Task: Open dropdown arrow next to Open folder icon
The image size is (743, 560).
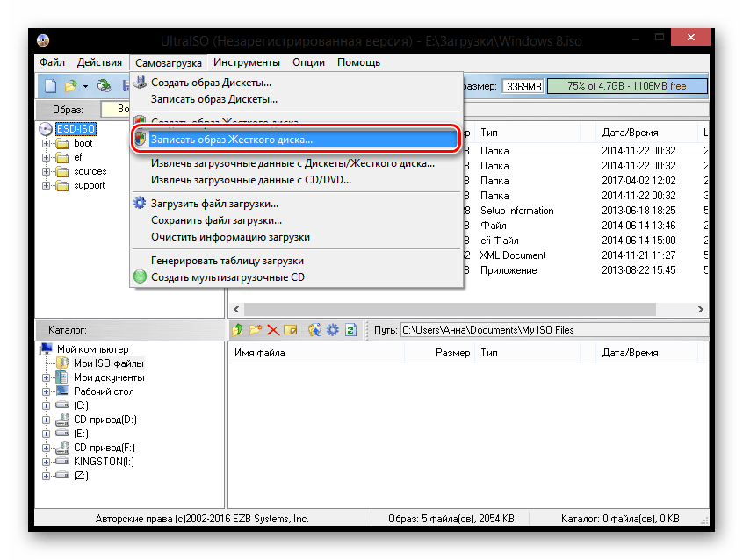Action: (85, 86)
